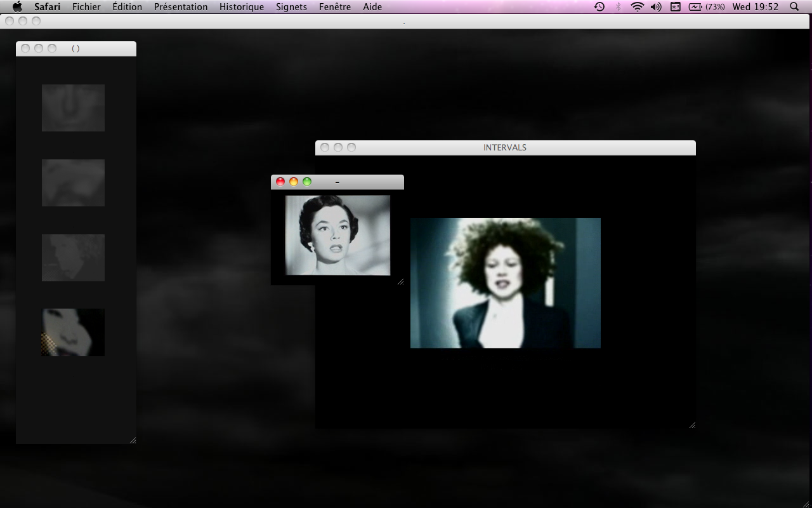Click the keyboard input menu bar icon
Screen dimensions: 812x508
676,7
